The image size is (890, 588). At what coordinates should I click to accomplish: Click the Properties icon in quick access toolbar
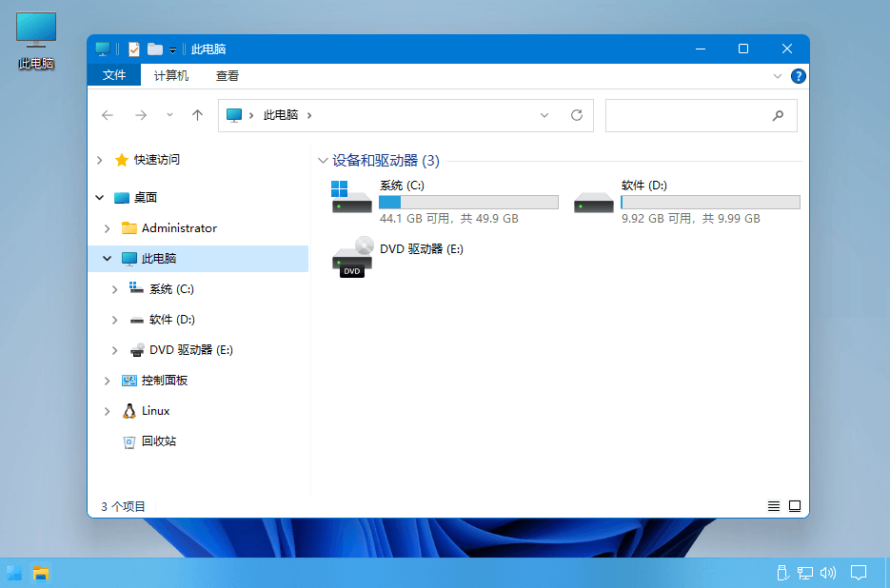coord(133,48)
